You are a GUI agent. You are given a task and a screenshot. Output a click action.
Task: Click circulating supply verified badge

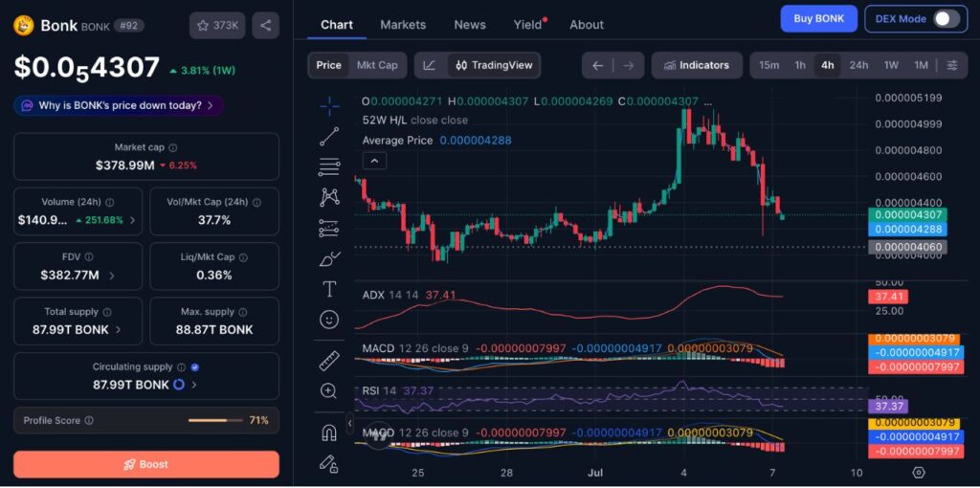[x=195, y=367]
